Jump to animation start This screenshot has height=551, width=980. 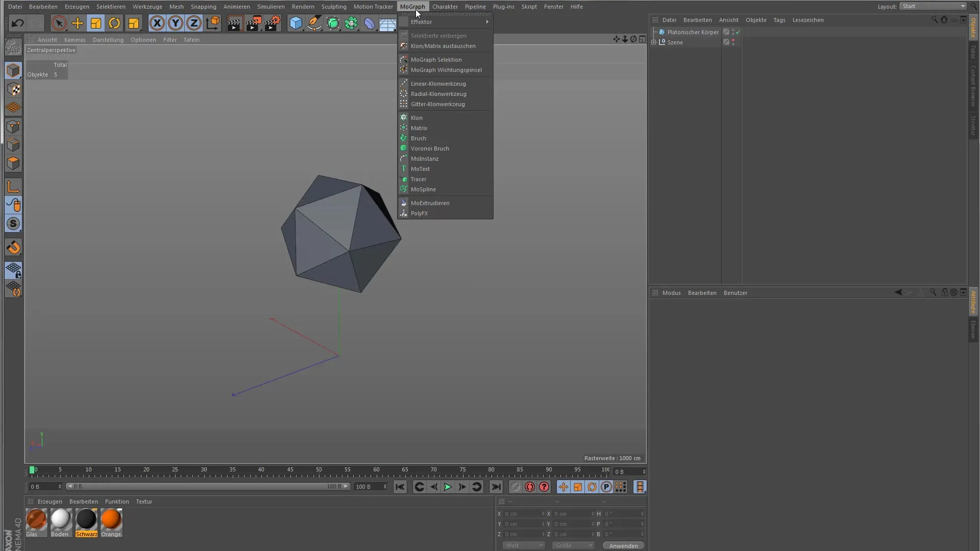(400, 487)
